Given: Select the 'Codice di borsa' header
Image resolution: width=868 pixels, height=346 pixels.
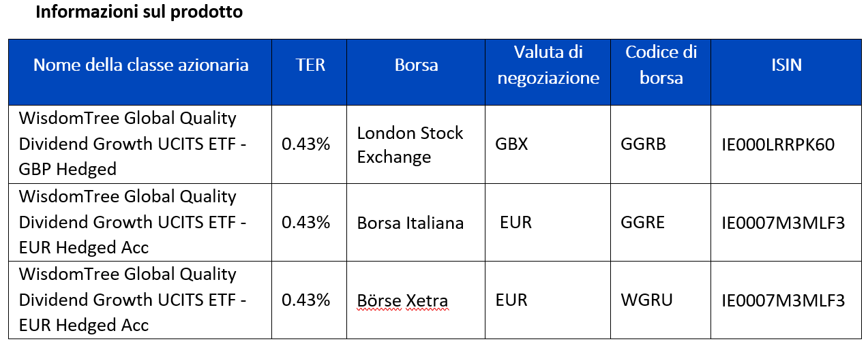Looking at the screenshot, I should point(661,65).
